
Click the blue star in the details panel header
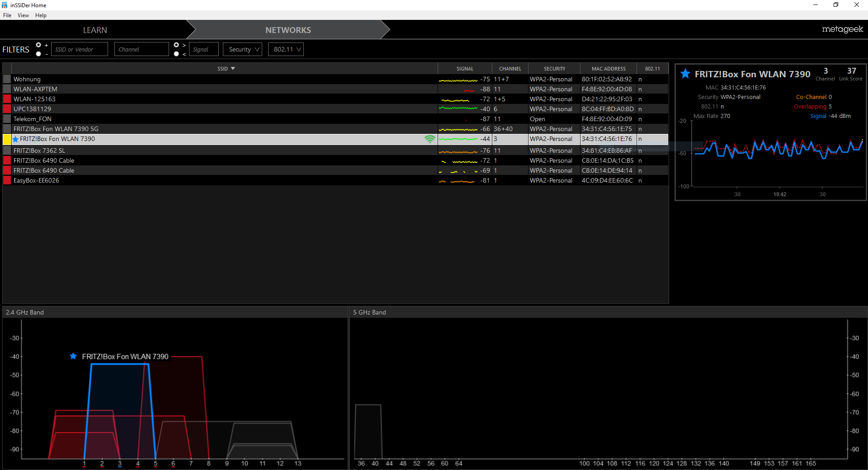685,74
